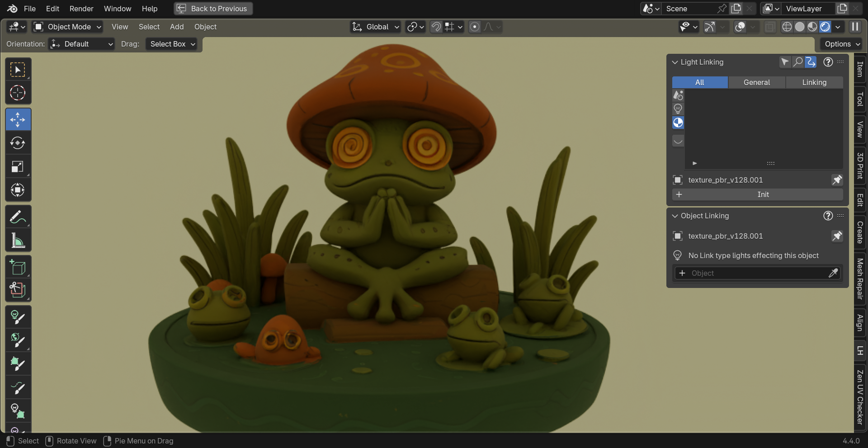The width and height of the screenshot is (868, 448).
Task: Click the pause render preview button
Action: coord(855,27)
